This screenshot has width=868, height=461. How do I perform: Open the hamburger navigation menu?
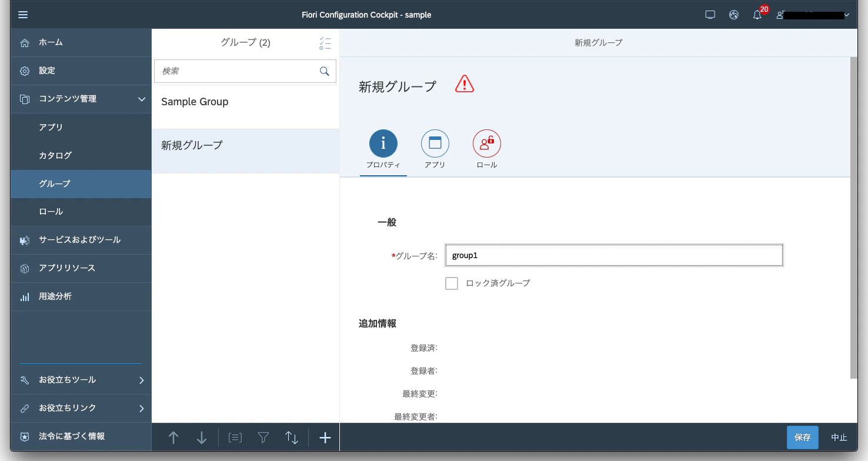23,15
